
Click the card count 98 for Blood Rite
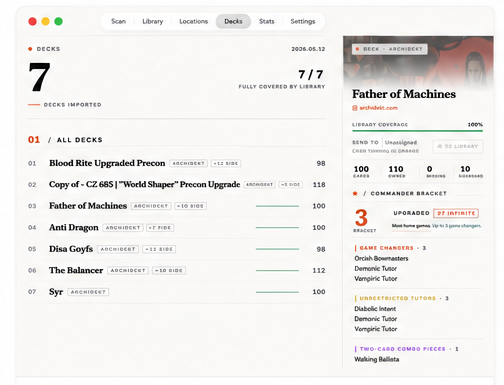point(321,164)
